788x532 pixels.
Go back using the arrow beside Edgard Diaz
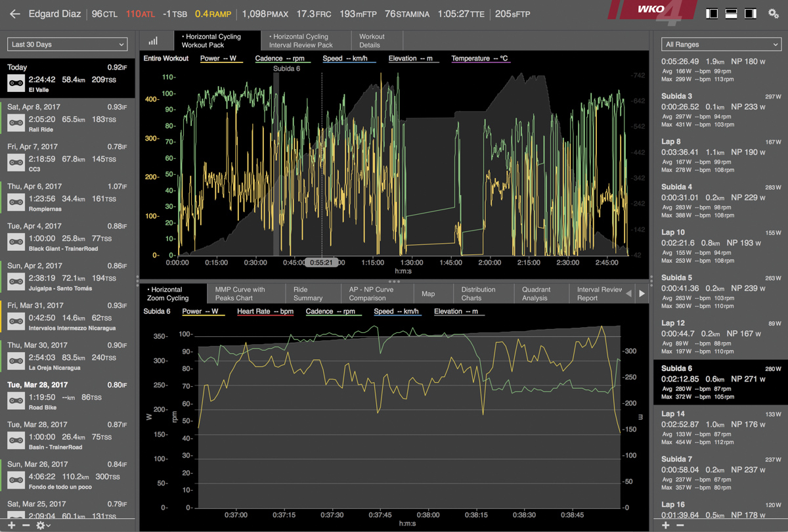tap(15, 14)
